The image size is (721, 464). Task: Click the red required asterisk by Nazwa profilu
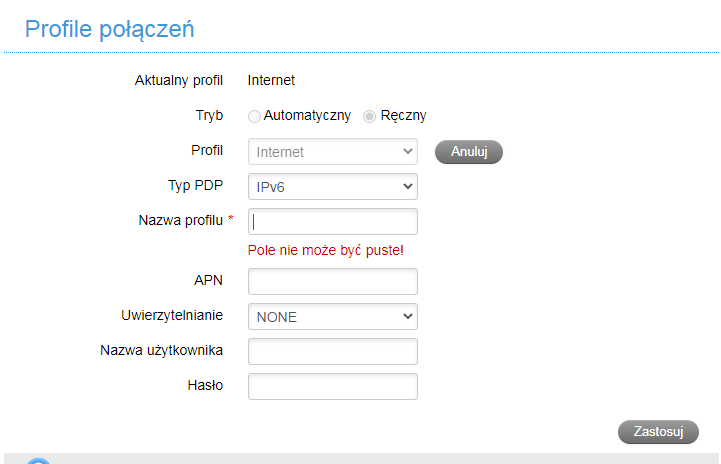(x=231, y=220)
